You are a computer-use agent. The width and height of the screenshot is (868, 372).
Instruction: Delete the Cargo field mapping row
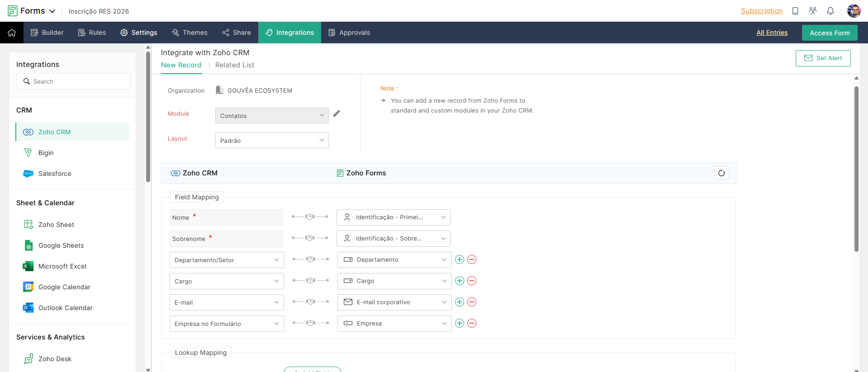[472, 281]
